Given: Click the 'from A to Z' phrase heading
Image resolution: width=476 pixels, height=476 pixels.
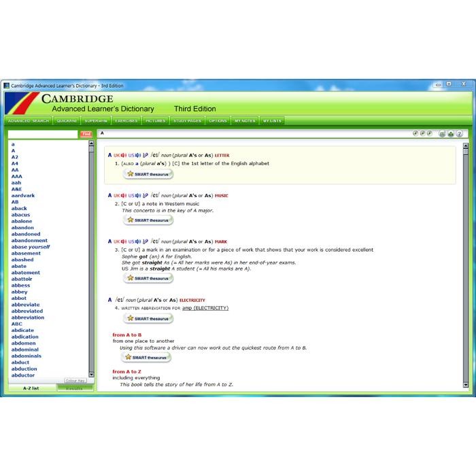Looking at the screenshot, I should click(126, 371).
